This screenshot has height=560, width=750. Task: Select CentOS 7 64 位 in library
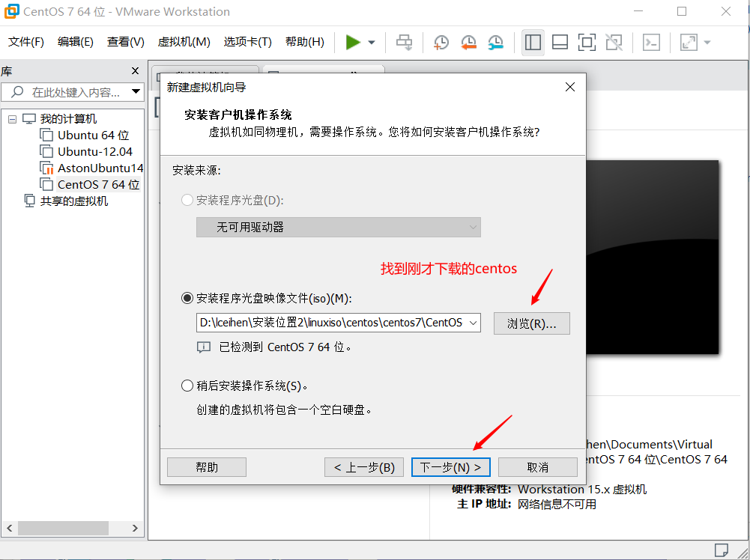pyautogui.click(x=99, y=184)
